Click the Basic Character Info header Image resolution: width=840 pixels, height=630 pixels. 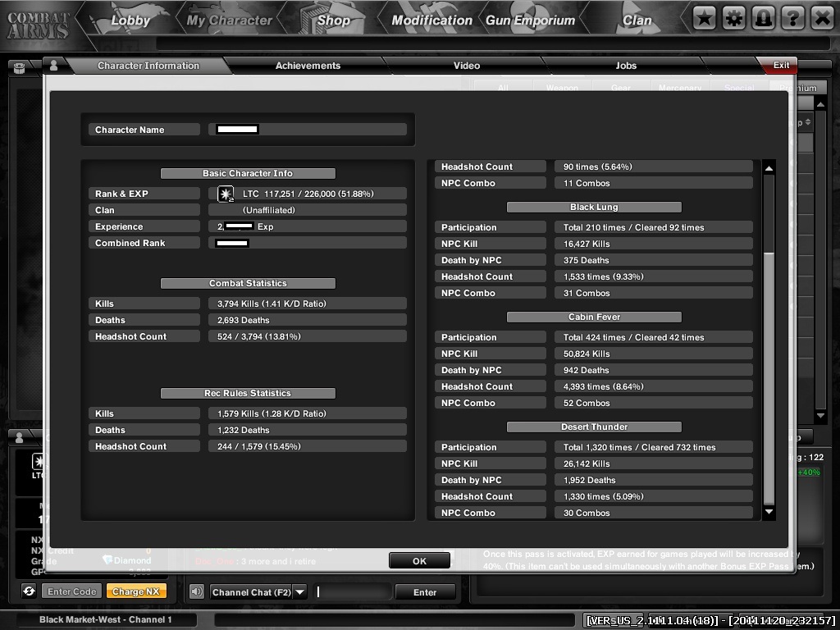[248, 173]
